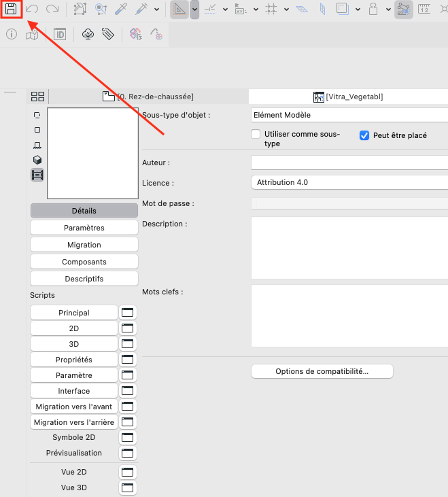Screen dimensions: 448x497
Task: Click the Undo arrow icon
Action: click(32, 10)
